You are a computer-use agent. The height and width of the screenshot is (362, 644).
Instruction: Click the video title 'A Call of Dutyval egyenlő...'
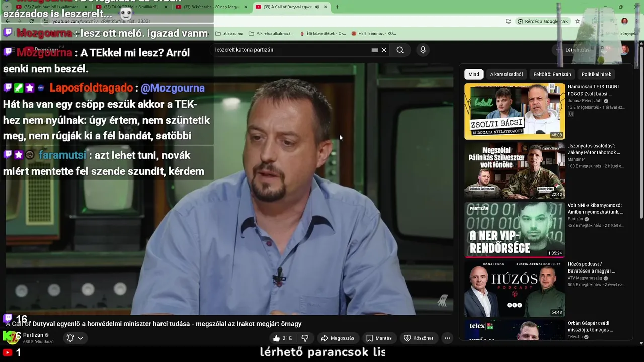point(153,324)
